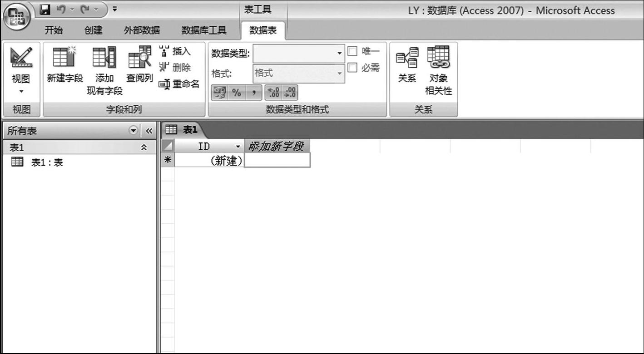Click the empty cell under 添加新字段
644x354 pixels.
(277, 160)
